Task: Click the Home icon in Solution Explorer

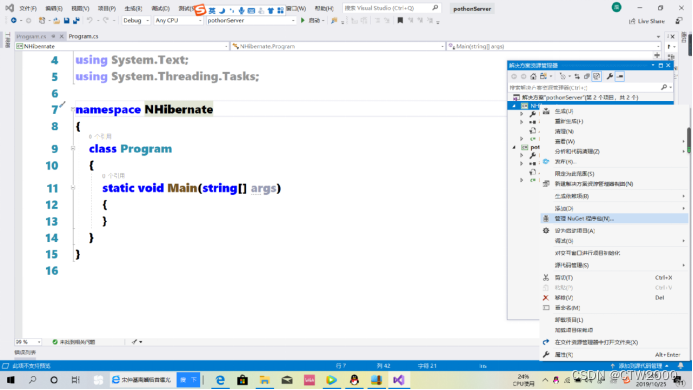Action: (533, 76)
